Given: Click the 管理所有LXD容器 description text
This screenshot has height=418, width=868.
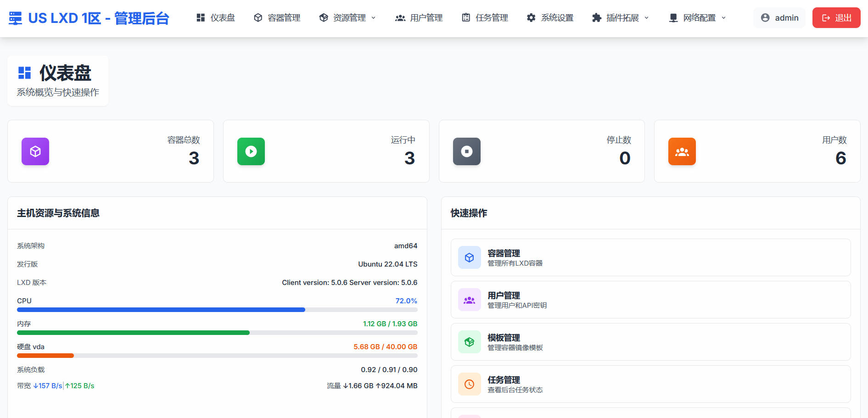Looking at the screenshot, I should (x=515, y=263).
